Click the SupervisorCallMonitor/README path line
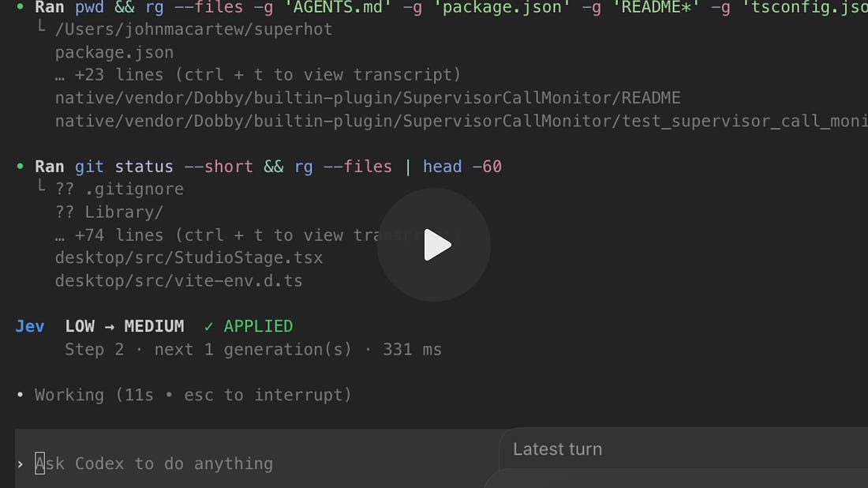The height and width of the screenshot is (488, 868). pyautogui.click(x=368, y=97)
